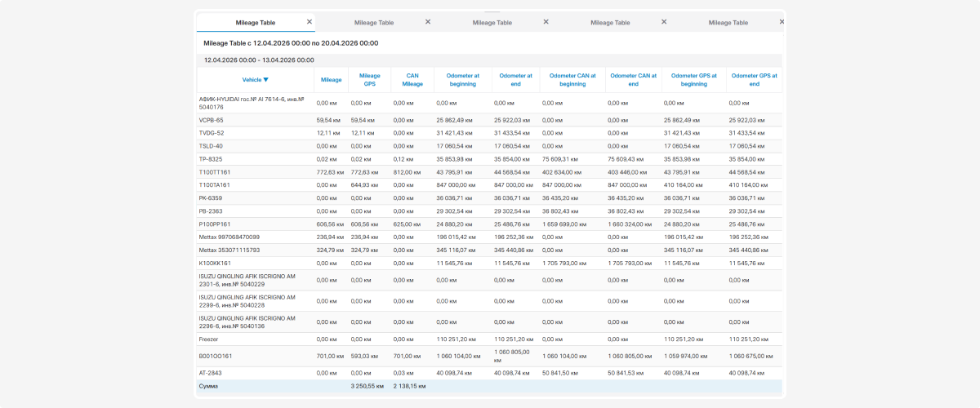The width and height of the screenshot is (980, 408).
Task: Sort by the CAN Mileage column header
Action: point(412,80)
